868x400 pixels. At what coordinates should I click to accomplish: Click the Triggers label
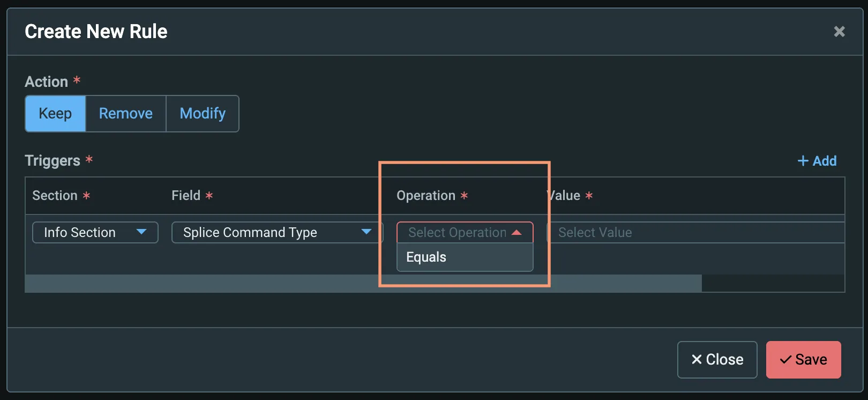tap(53, 161)
